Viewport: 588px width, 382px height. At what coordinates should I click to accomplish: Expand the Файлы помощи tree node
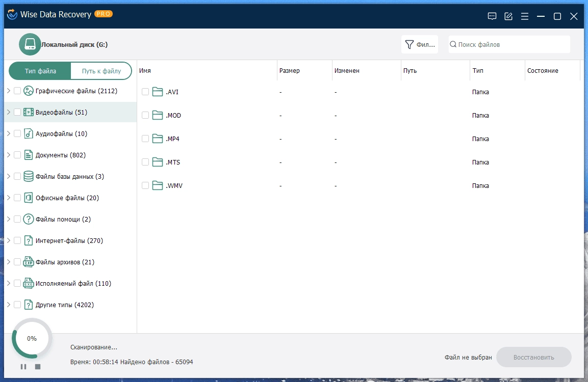pyautogui.click(x=9, y=219)
